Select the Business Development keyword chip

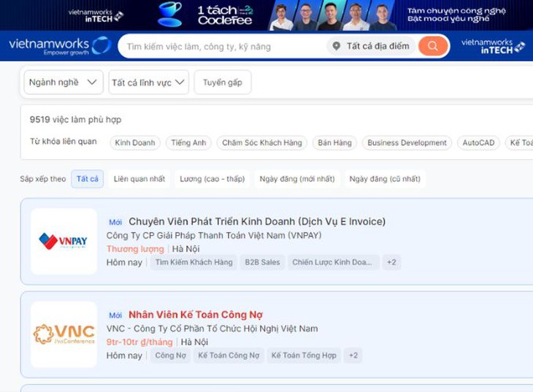click(407, 143)
